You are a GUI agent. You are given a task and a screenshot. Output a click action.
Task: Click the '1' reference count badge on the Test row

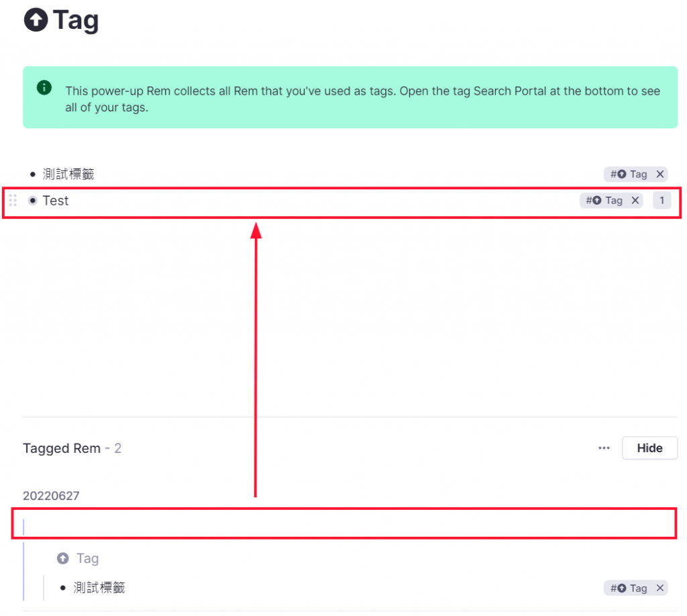pos(662,200)
